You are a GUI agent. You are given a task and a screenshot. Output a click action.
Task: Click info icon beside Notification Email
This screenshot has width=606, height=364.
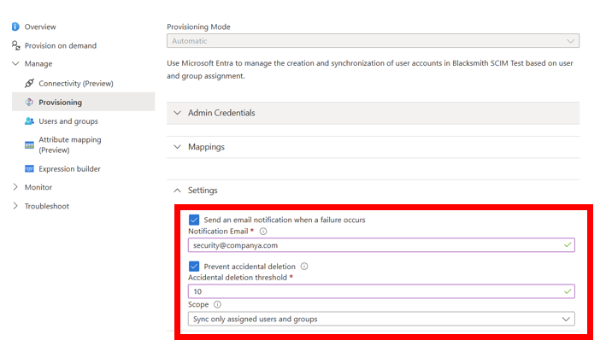click(263, 232)
